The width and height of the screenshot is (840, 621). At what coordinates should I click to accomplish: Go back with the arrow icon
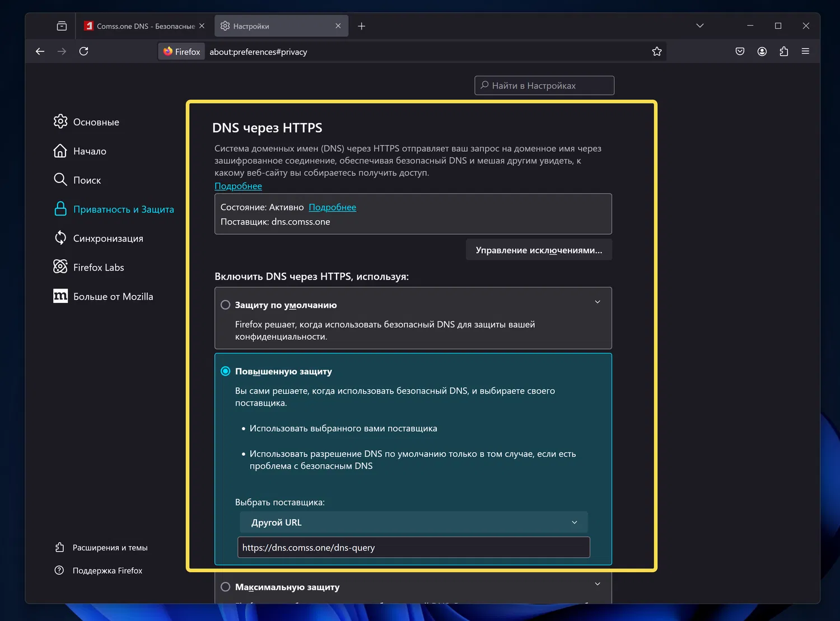pos(40,52)
